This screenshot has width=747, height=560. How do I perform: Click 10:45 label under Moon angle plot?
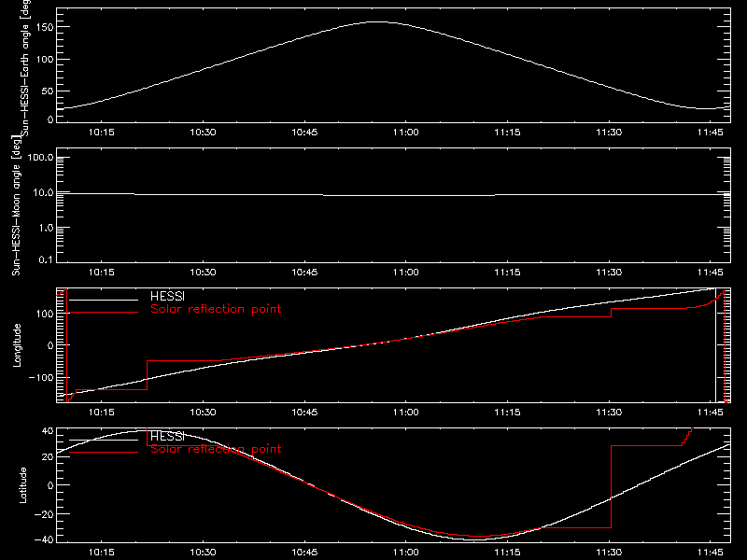click(x=304, y=273)
